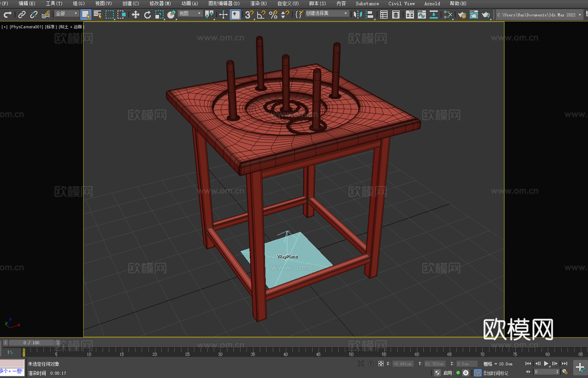
Task: Click the Select Object tool
Action: click(86, 15)
